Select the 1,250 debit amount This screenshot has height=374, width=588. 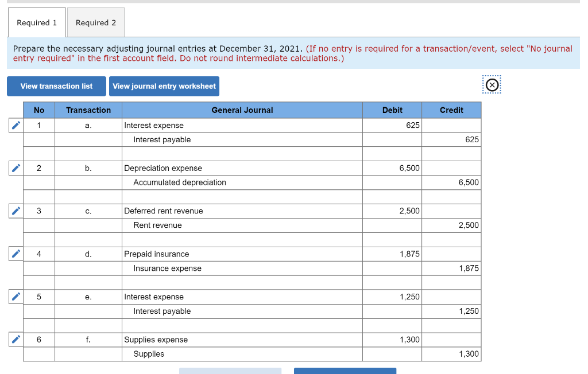(x=392, y=297)
